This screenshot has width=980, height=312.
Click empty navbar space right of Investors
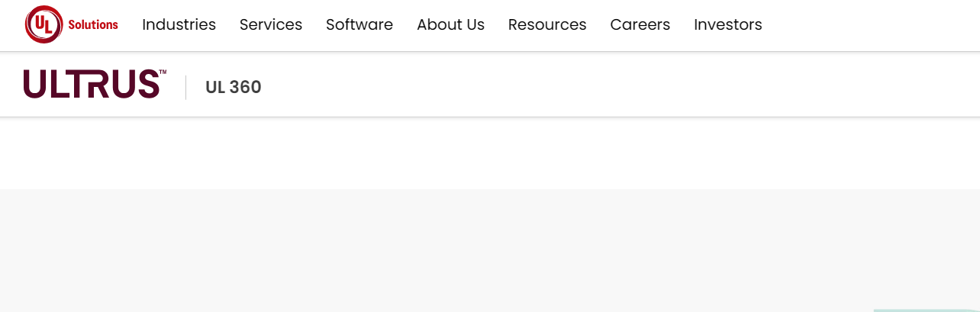pyautogui.click(x=870, y=24)
